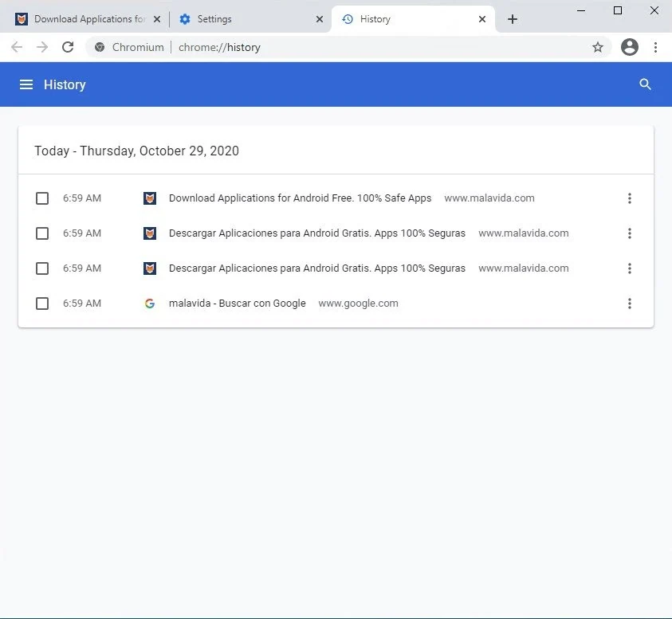Click the Malavida favicon on the first tab
This screenshot has height=619, width=672.
(22, 19)
